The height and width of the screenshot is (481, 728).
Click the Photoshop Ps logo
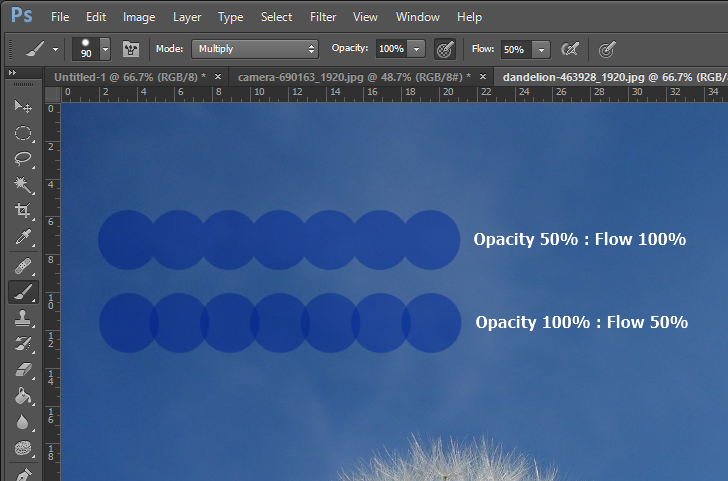pos(22,16)
